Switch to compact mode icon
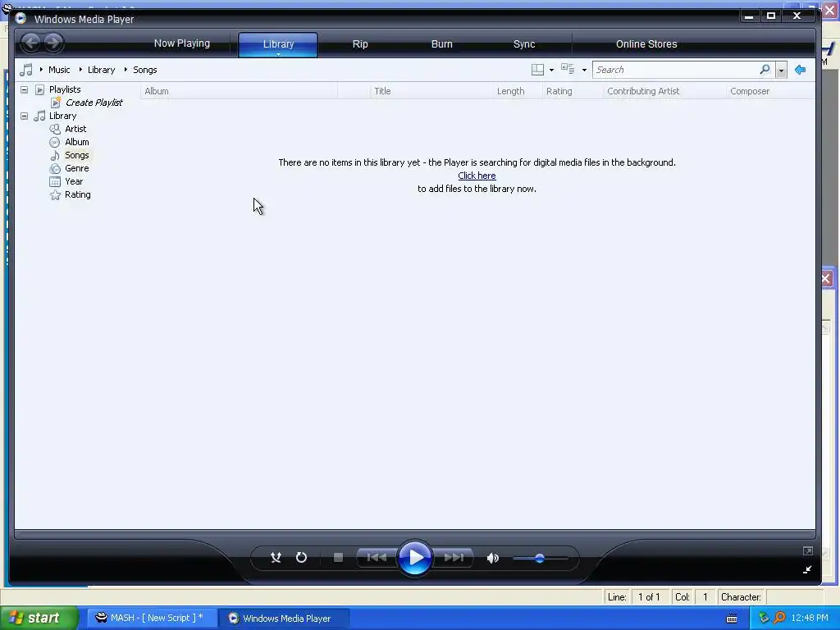The width and height of the screenshot is (840, 630). click(x=807, y=570)
